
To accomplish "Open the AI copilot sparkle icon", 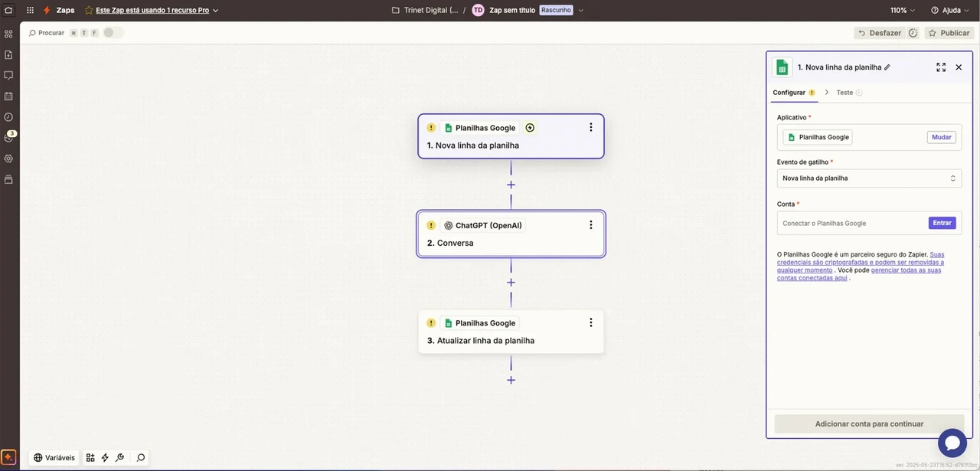I will point(8,457).
